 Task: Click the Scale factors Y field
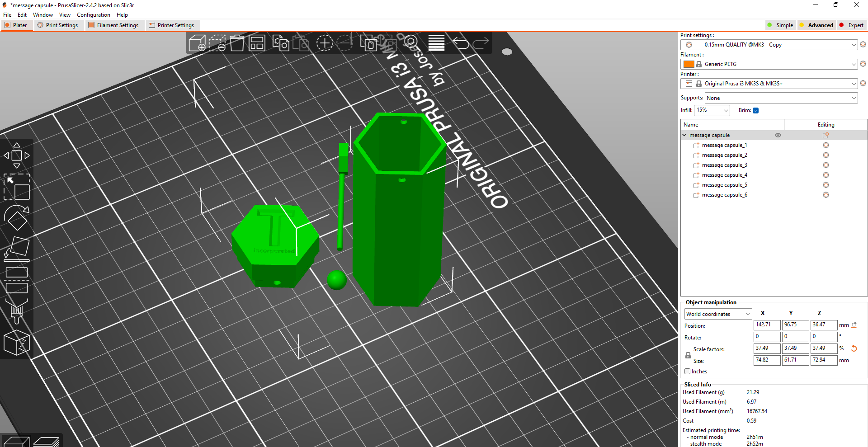pyautogui.click(x=796, y=348)
